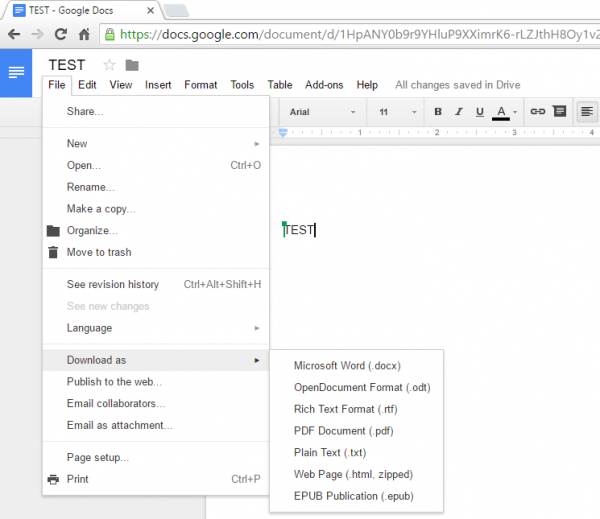Download as OpenDocument Format (.odt)

pos(357,388)
